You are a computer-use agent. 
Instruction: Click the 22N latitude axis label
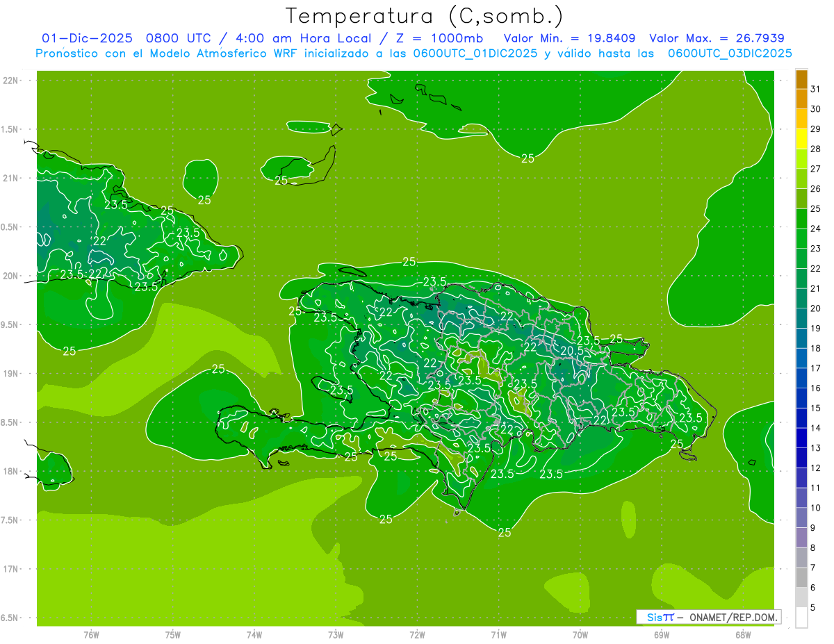pos(11,81)
